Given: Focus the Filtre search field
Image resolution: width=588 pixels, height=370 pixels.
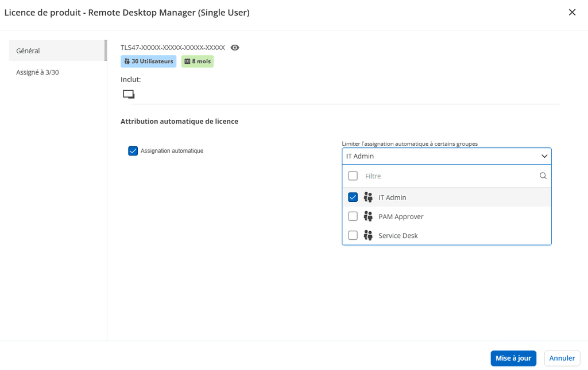Looking at the screenshot, I should point(448,176).
